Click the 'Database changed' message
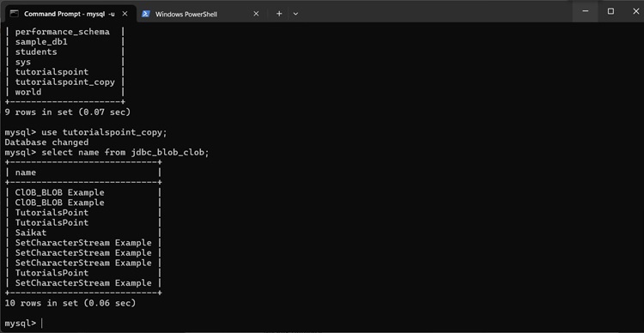 [x=46, y=142]
